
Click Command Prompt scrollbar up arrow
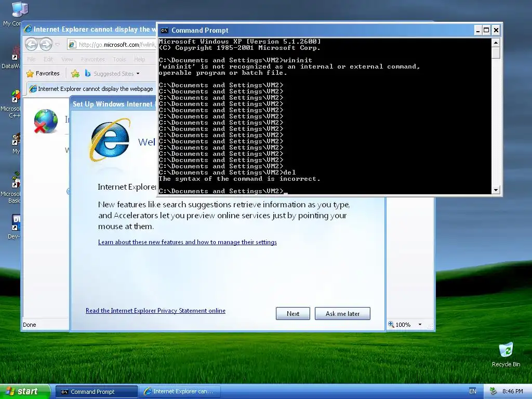[x=496, y=43]
